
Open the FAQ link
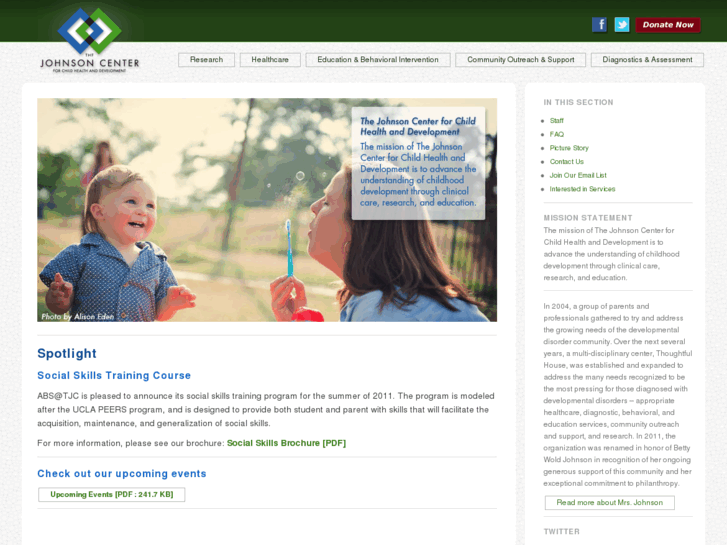pyautogui.click(x=556, y=135)
